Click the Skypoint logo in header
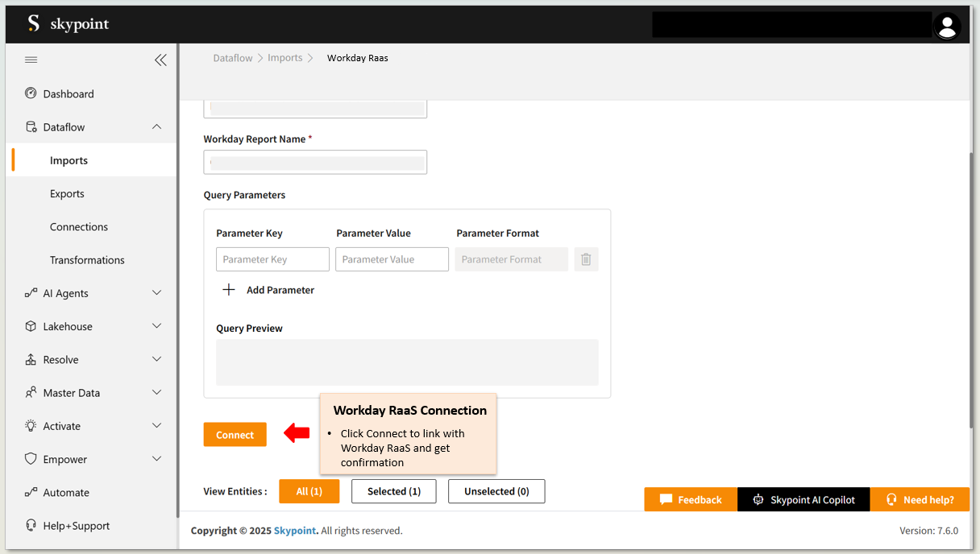 point(69,24)
